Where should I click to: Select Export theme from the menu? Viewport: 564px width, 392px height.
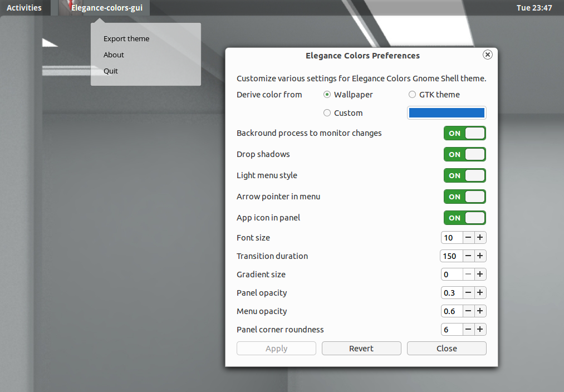coord(126,38)
